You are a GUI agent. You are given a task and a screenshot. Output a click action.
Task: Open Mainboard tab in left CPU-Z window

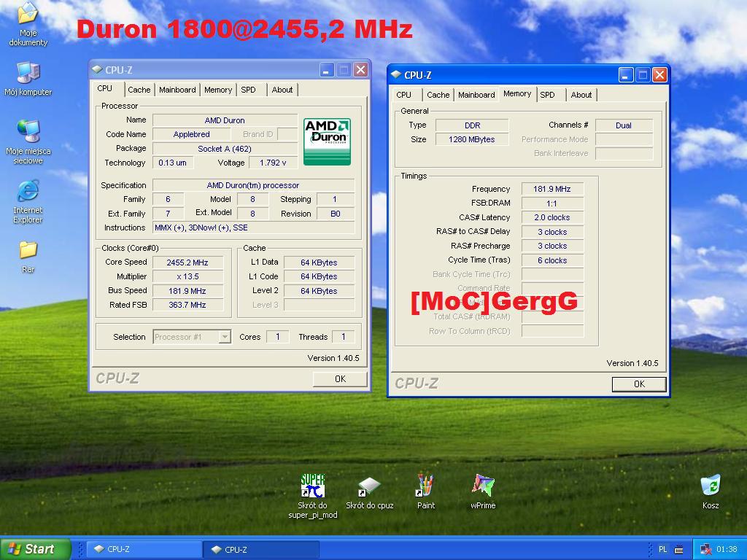click(177, 90)
